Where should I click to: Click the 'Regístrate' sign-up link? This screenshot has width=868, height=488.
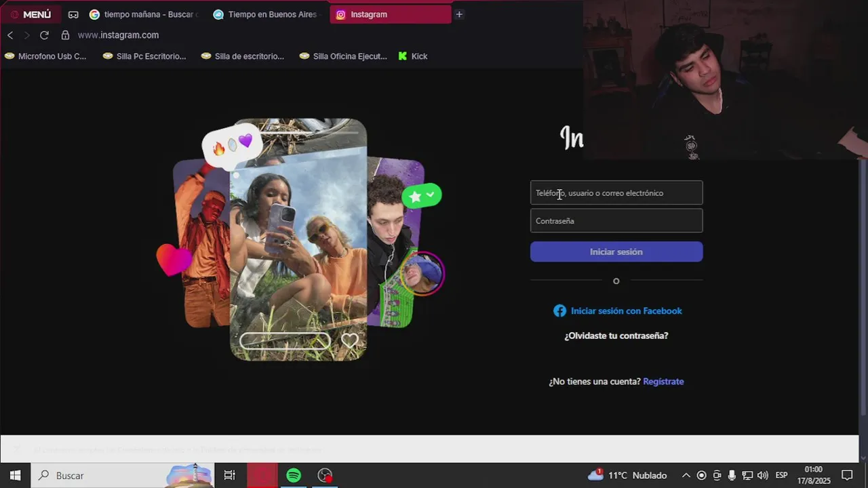(x=663, y=382)
